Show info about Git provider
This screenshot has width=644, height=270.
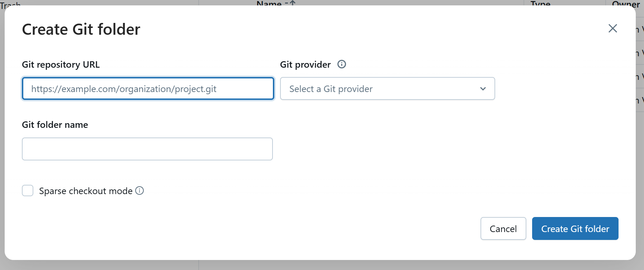click(342, 64)
